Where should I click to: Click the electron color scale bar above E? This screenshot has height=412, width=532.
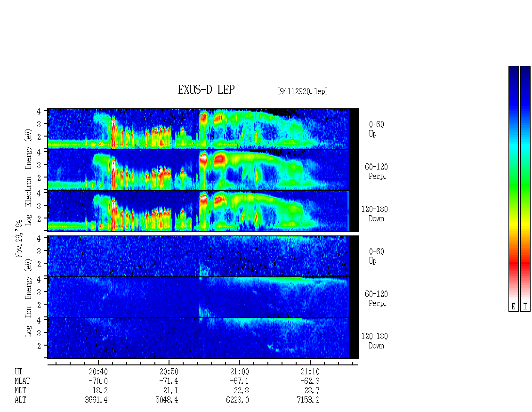click(x=513, y=183)
